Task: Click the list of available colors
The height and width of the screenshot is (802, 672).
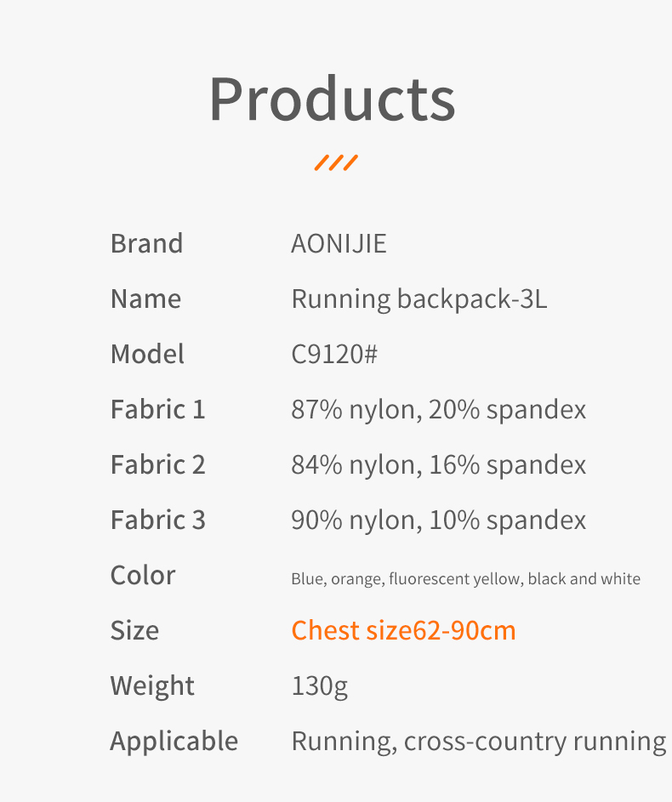Action: pos(465,579)
